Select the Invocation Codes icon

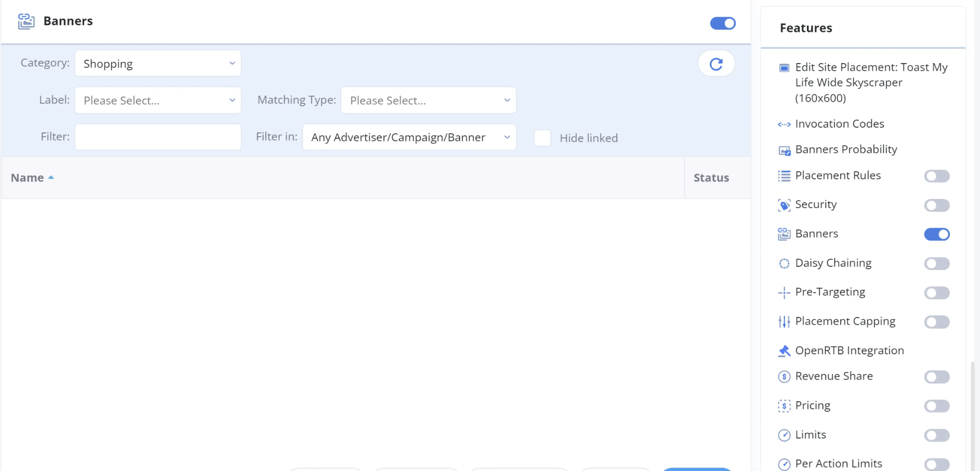pyautogui.click(x=784, y=124)
